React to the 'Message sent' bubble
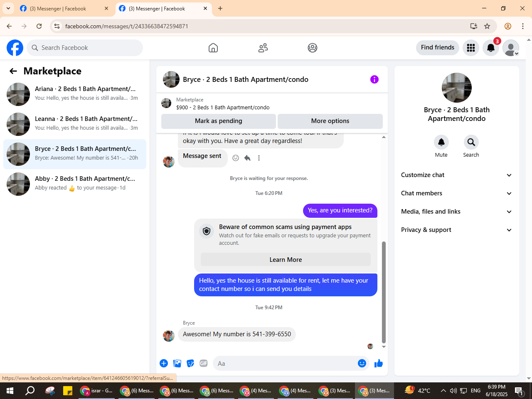The width and height of the screenshot is (532, 399). click(x=236, y=158)
